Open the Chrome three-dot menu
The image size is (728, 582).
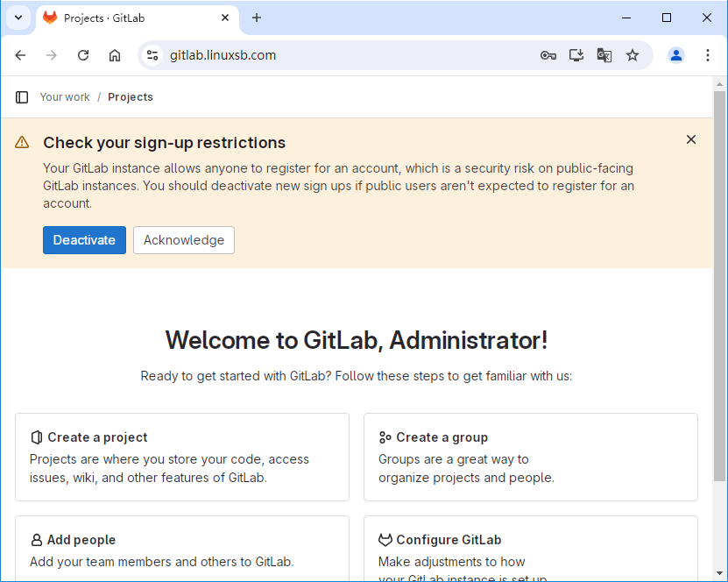click(x=708, y=55)
